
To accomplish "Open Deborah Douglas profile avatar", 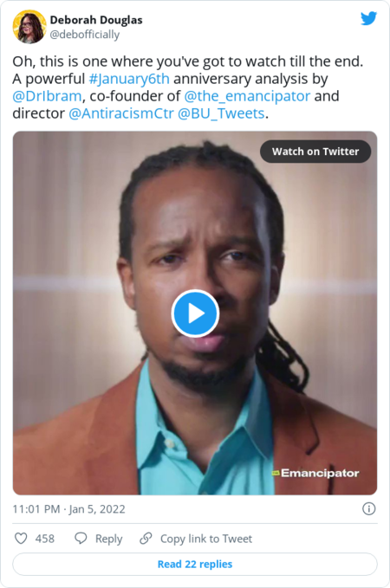I will pos(29,27).
